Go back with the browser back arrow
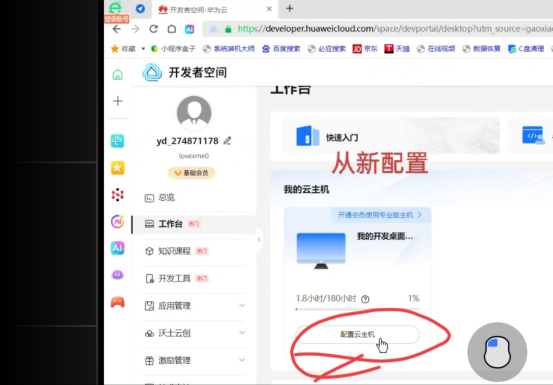Screen dimensions: 553x385 click(x=117, y=29)
